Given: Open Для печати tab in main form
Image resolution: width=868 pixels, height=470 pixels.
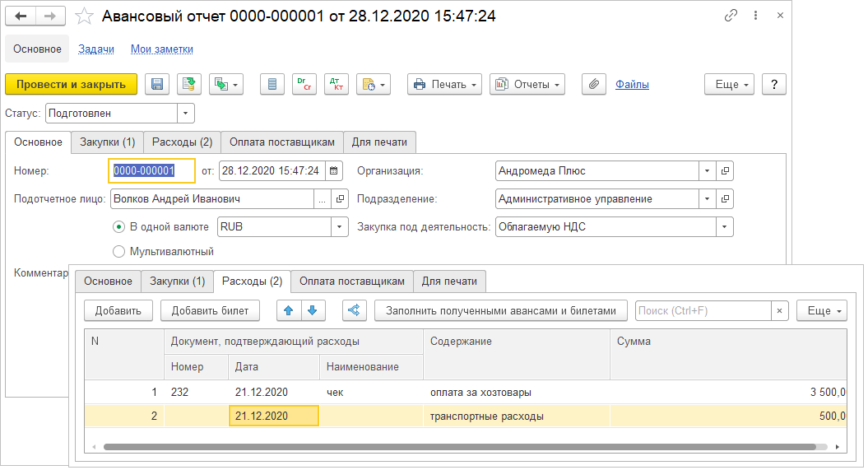Looking at the screenshot, I should click(x=380, y=142).
